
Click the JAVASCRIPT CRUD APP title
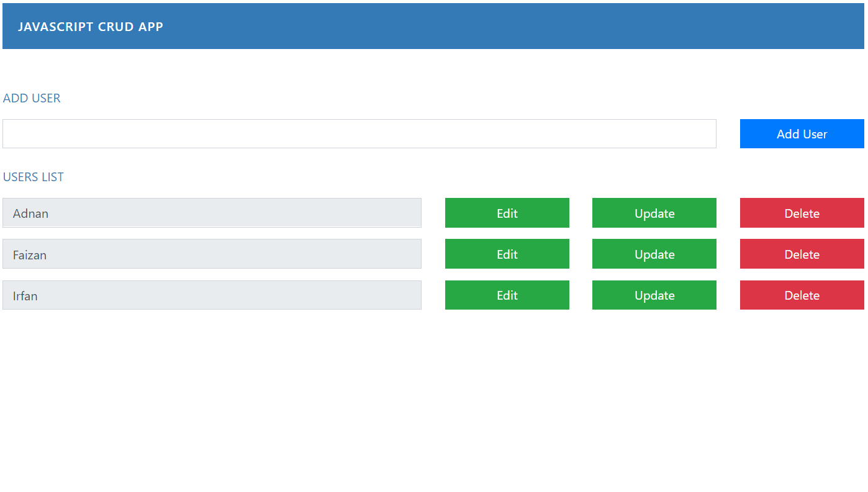[x=91, y=27]
